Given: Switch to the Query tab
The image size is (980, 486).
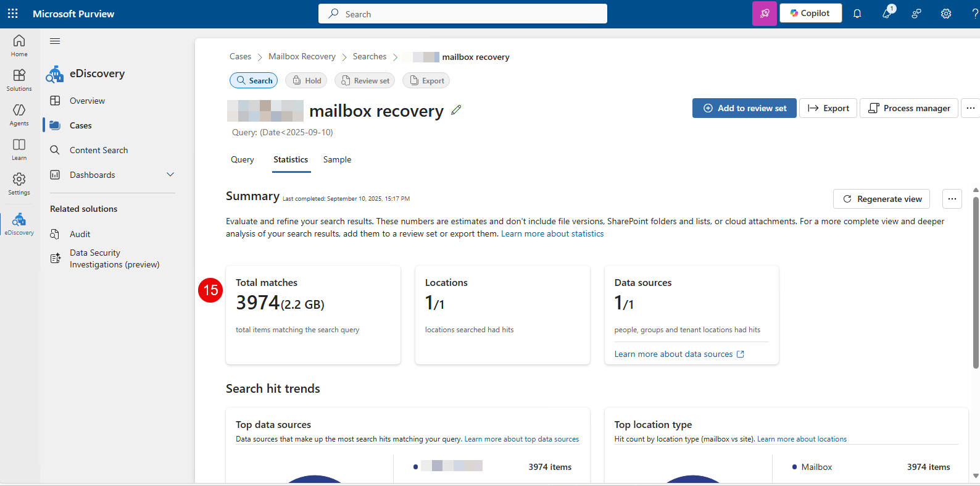Looking at the screenshot, I should pos(242,159).
